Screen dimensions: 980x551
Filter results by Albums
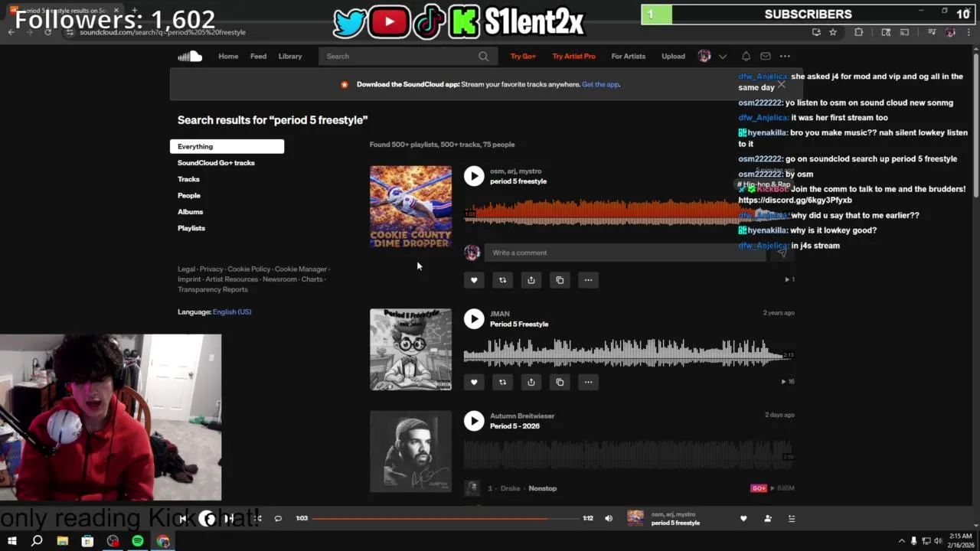[191, 212]
